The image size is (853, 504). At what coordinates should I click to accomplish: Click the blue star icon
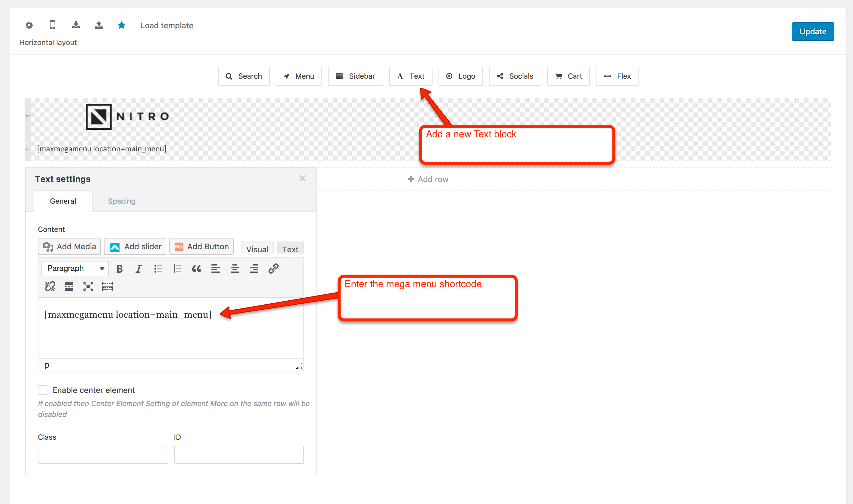click(122, 25)
